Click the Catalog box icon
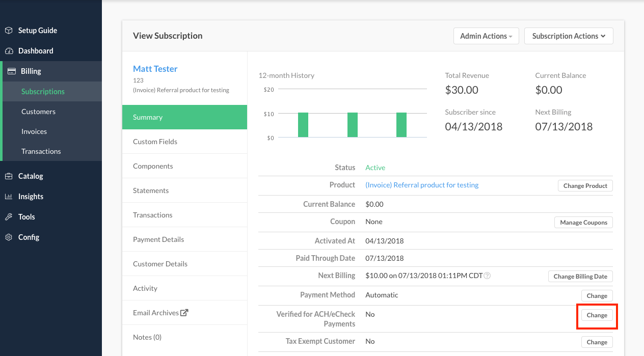Image resolution: width=644 pixels, height=356 pixels. click(x=9, y=176)
